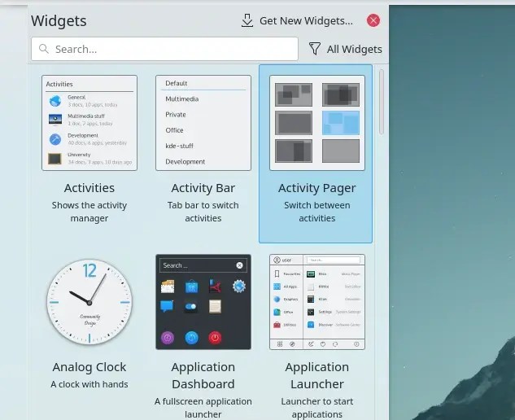Click user avatar icon in Application Launcher preview
The height and width of the screenshot is (420, 515).
[x=277, y=260]
